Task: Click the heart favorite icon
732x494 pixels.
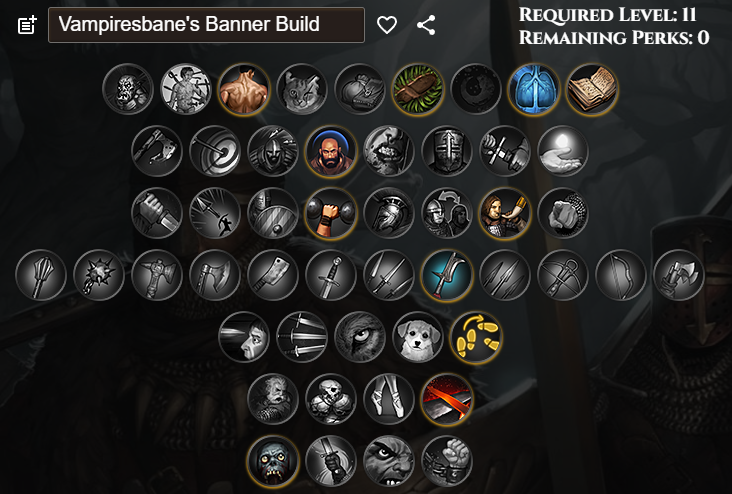Action: coord(387,25)
